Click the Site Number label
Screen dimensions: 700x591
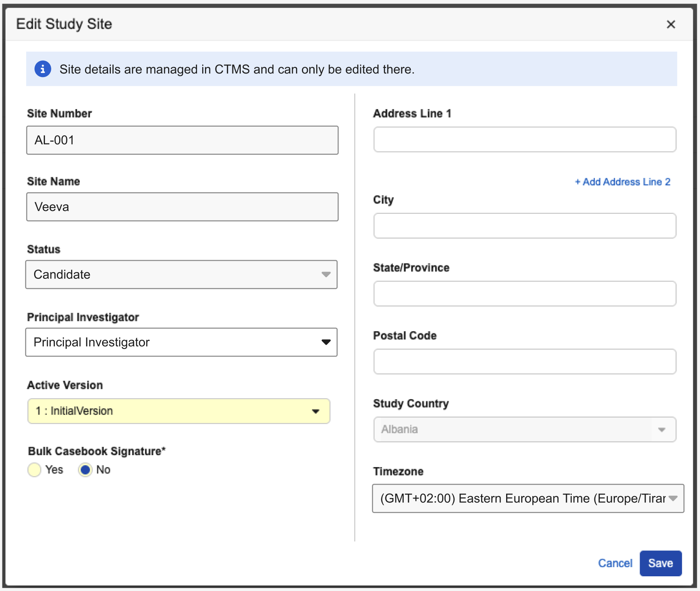[60, 114]
